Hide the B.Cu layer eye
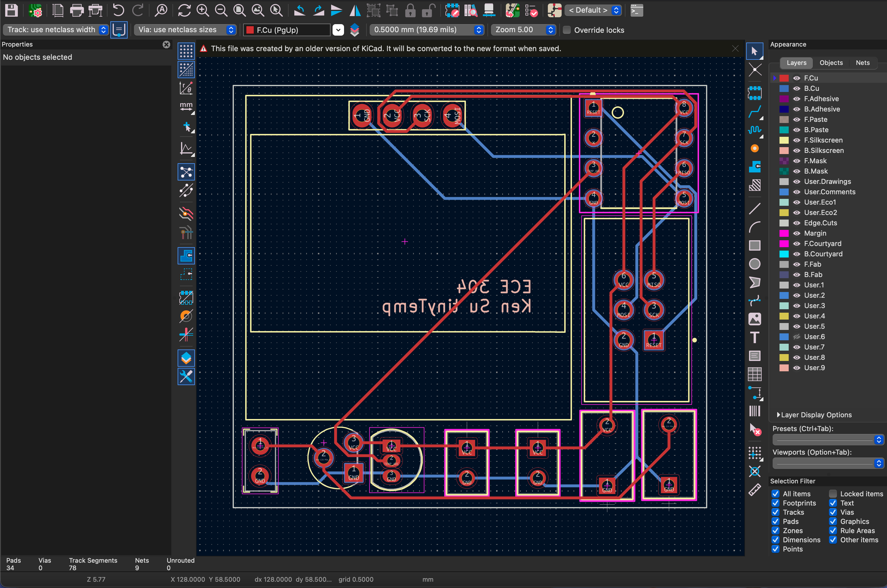This screenshot has height=588, width=887. point(797,89)
